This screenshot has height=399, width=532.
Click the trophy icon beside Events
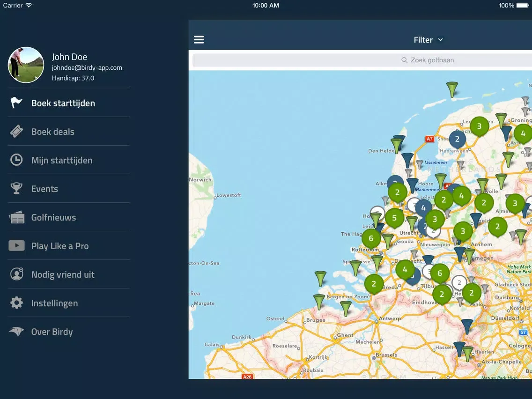tap(16, 188)
